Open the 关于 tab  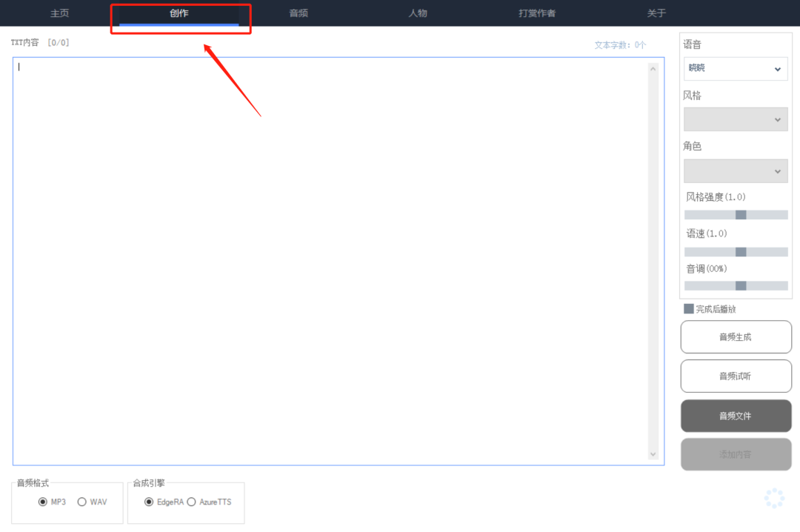pyautogui.click(x=656, y=13)
